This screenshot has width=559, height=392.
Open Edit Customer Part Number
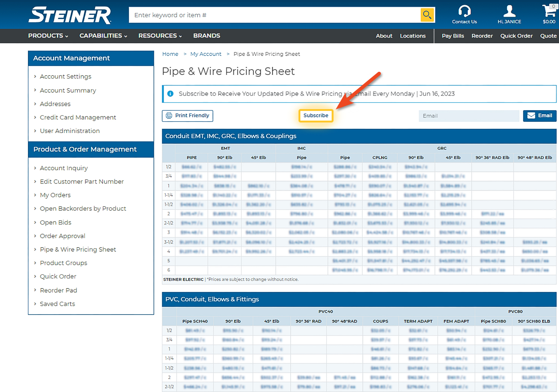[82, 181]
